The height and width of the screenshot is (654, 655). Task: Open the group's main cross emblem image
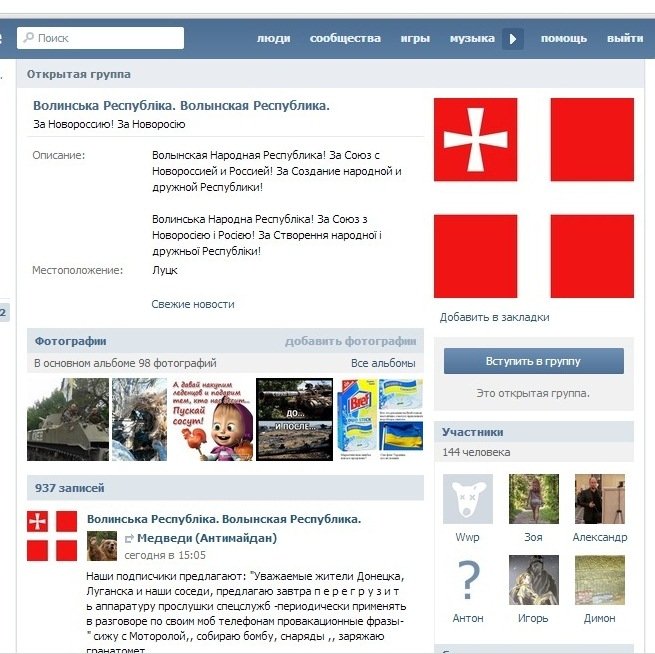point(475,140)
